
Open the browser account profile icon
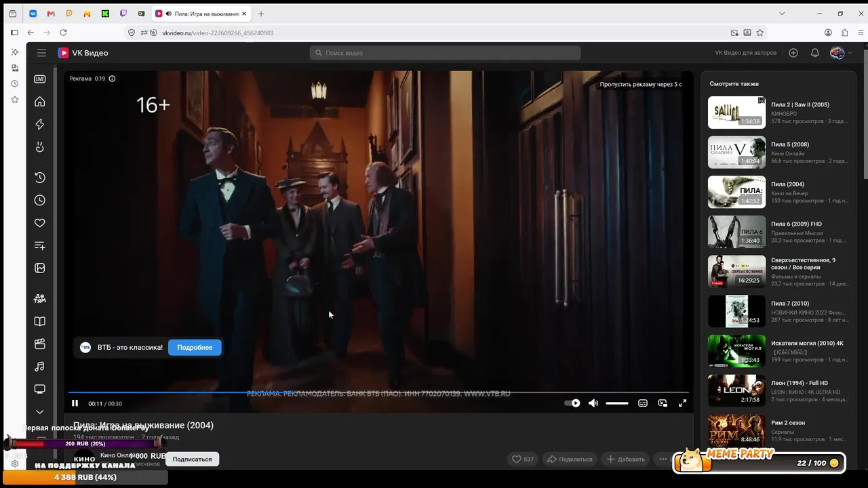click(x=828, y=33)
